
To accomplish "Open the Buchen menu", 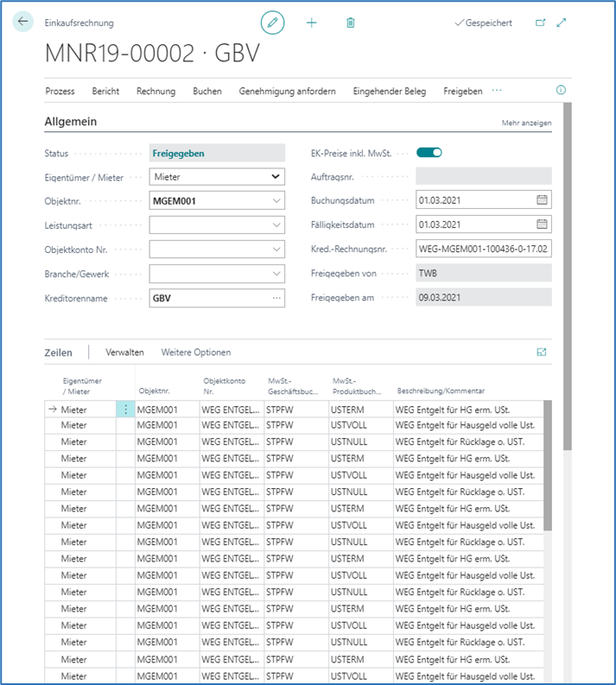I will (x=207, y=91).
